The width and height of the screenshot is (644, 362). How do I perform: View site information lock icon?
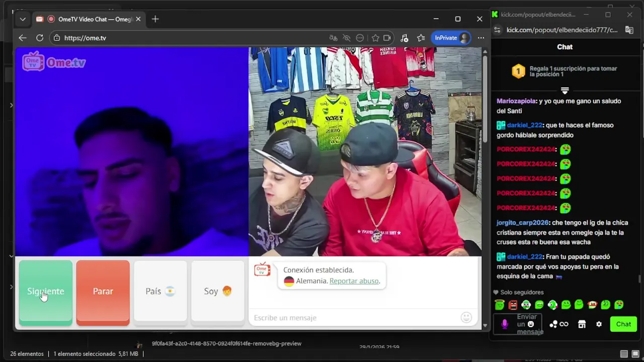tap(57, 38)
